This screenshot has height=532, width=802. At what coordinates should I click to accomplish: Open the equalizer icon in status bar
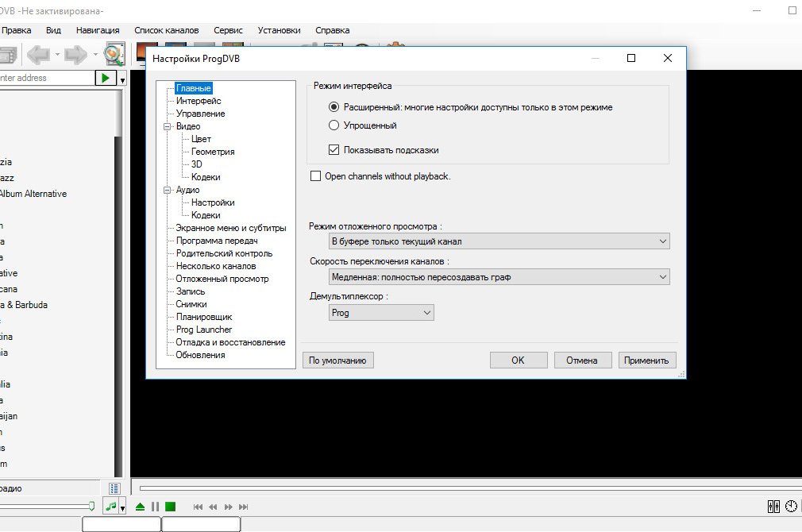point(773,507)
